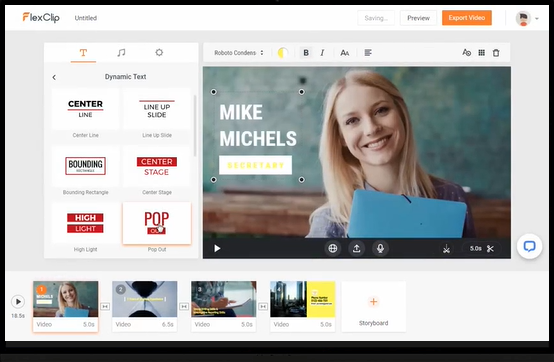
Task: Open the text motion settings icon
Action: pos(466,53)
